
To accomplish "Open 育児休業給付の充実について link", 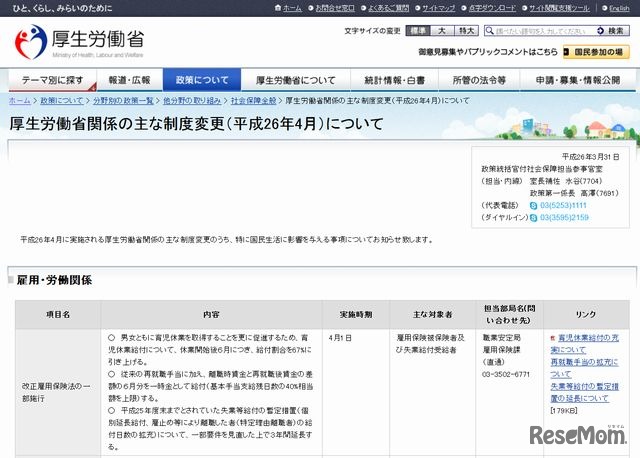I will point(584,344).
